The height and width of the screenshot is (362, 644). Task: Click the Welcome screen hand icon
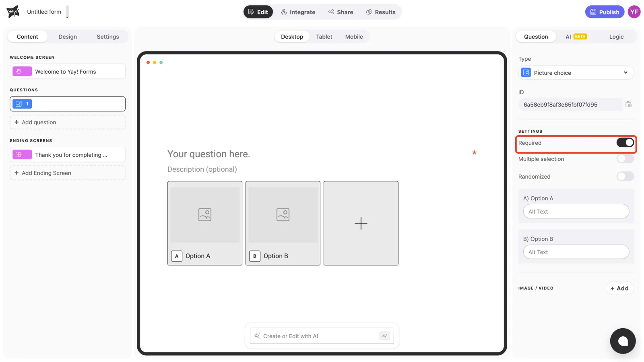coord(19,72)
